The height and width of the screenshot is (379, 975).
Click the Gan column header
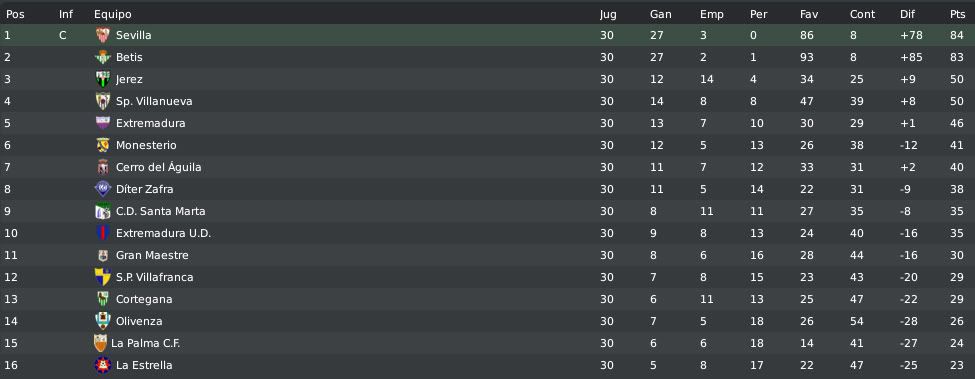660,14
